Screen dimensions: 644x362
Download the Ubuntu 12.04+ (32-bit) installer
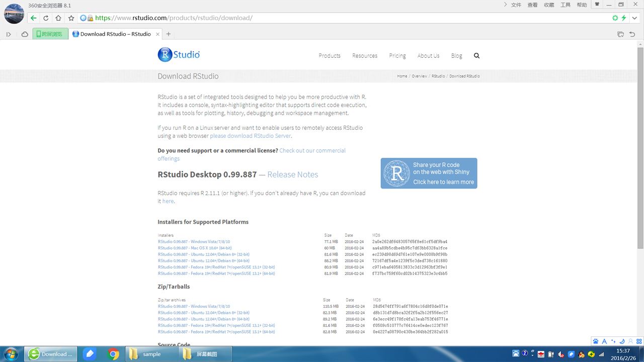point(204,254)
